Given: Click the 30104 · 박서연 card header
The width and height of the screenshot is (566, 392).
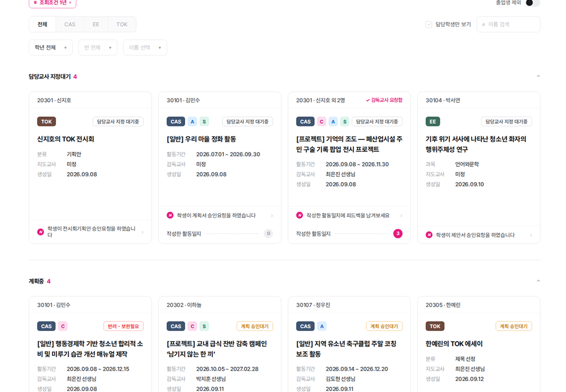Looking at the screenshot, I should click(x=479, y=100).
